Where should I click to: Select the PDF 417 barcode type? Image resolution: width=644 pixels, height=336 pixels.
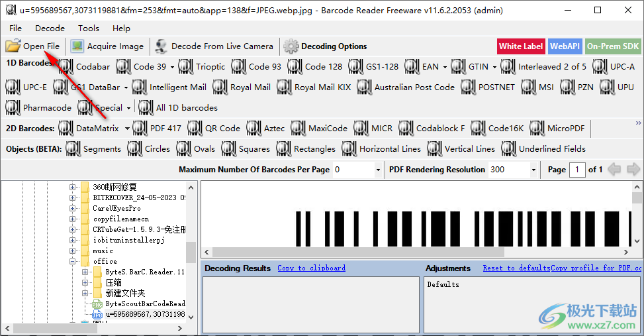[x=158, y=129]
